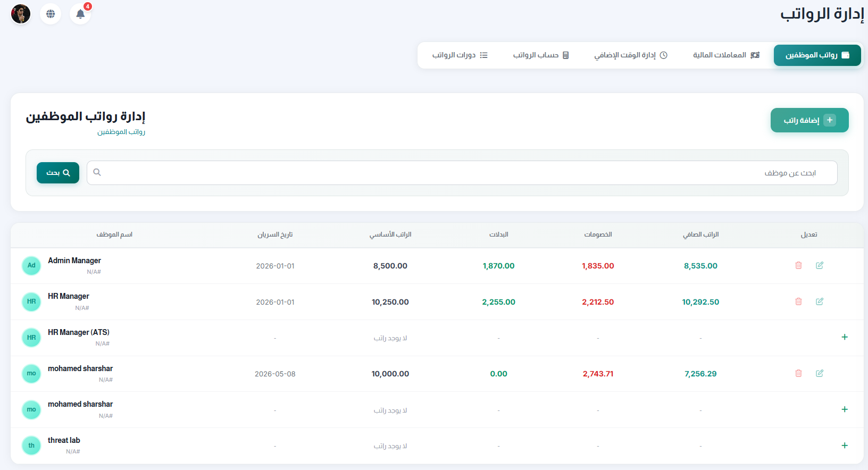Click the إضافة راتب button

point(809,120)
